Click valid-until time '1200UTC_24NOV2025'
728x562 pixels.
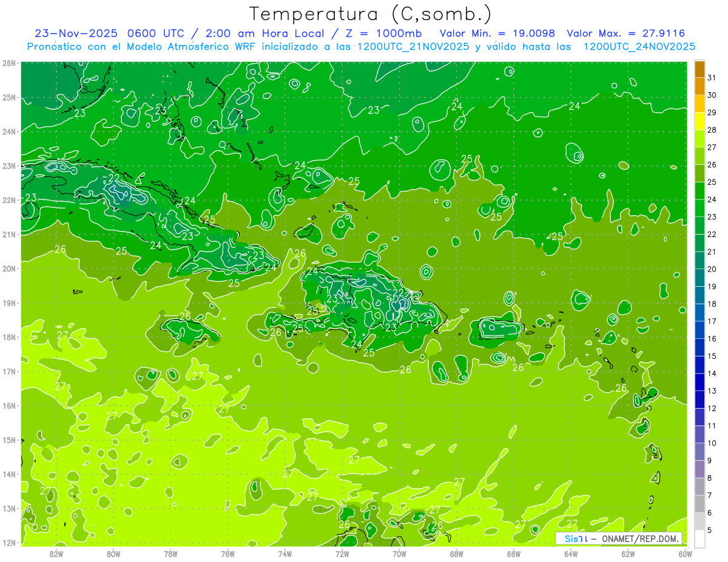click(639, 47)
